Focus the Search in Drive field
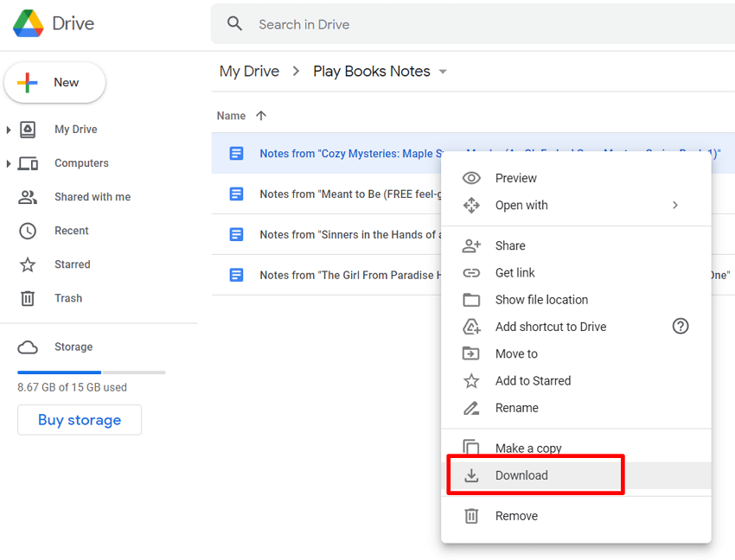The height and width of the screenshot is (560, 735). coord(472,24)
